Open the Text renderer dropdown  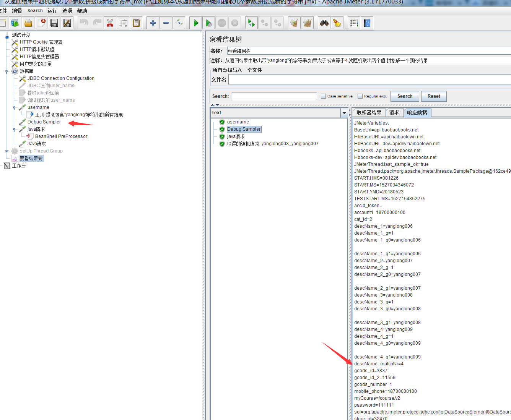click(x=344, y=113)
